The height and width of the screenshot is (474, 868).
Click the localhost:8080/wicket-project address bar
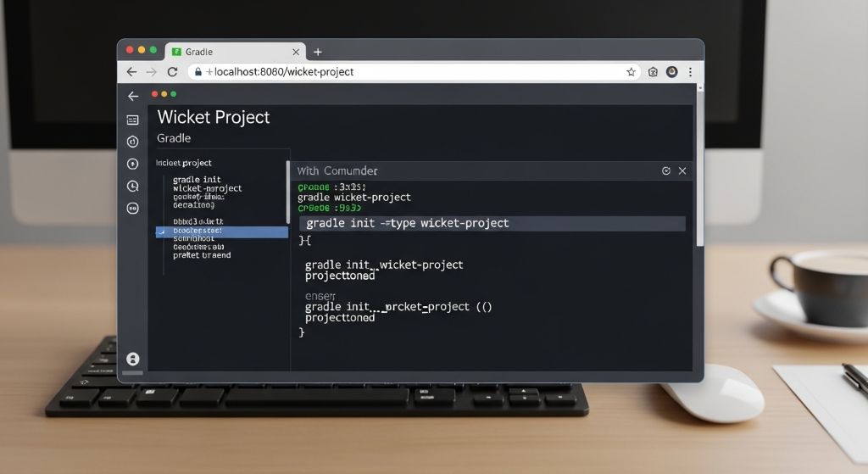coord(407,72)
